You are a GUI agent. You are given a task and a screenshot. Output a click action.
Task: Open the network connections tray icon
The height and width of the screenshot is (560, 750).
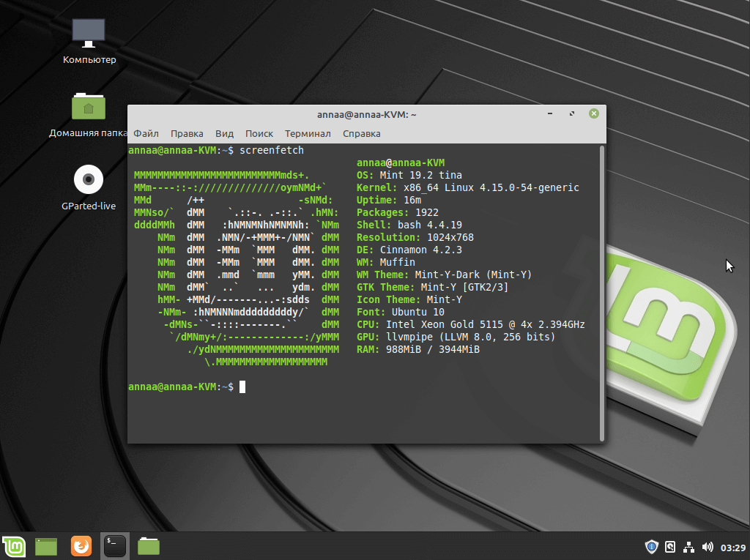click(x=688, y=547)
